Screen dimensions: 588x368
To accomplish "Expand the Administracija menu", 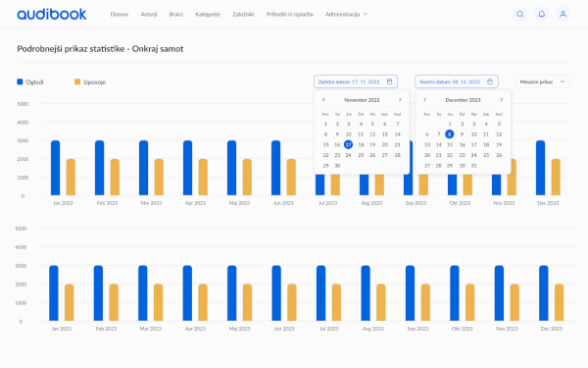I will [346, 15].
